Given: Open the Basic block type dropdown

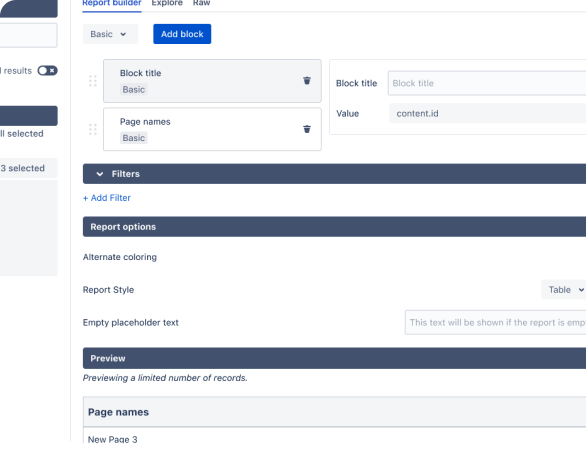Looking at the screenshot, I should coord(110,34).
